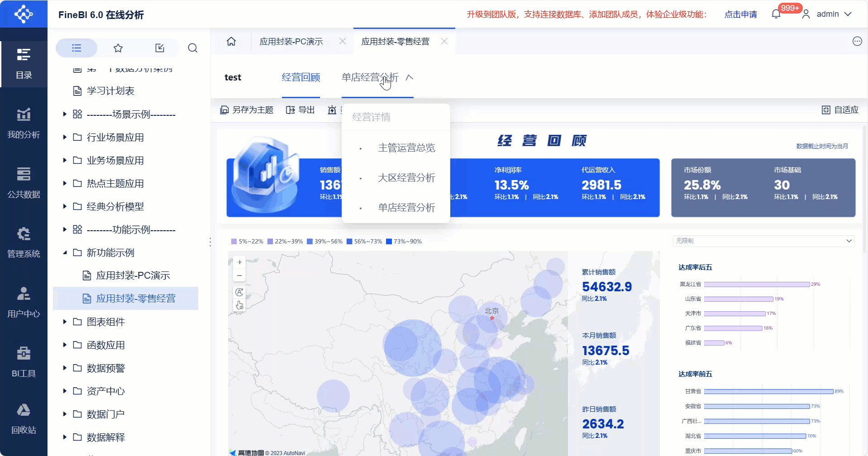Open 管理系统 sidebar section
Image resolution: width=868 pixels, height=456 pixels.
click(24, 242)
